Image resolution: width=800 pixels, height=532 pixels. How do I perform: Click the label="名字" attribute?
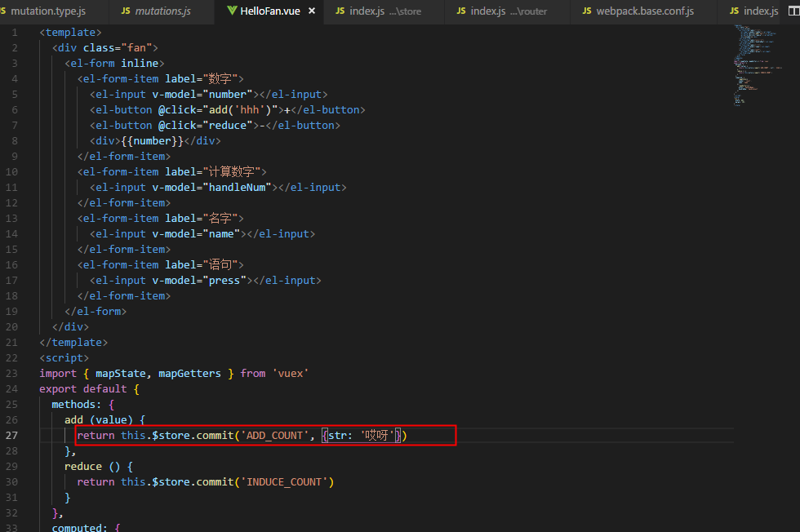tap(201, 219)
